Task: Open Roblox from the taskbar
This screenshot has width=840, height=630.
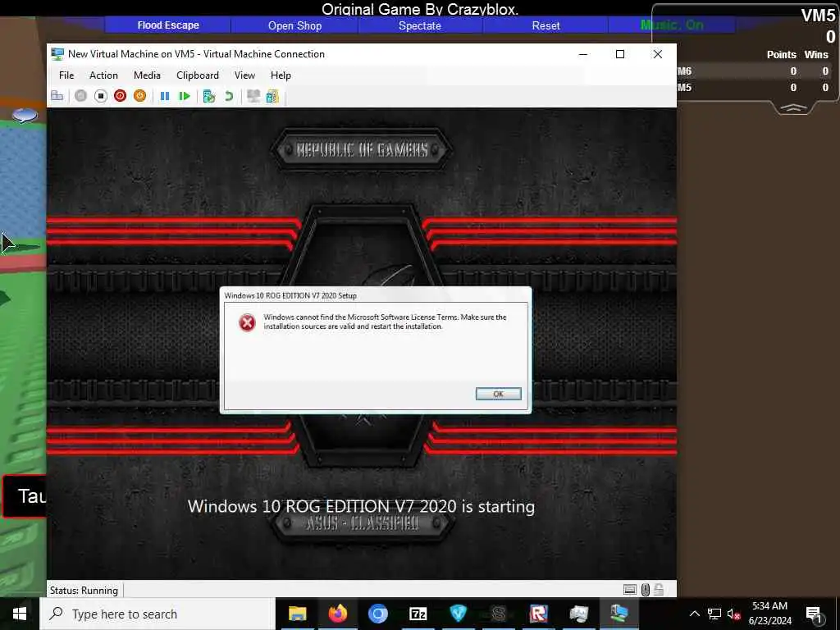Action: [538, 614]
